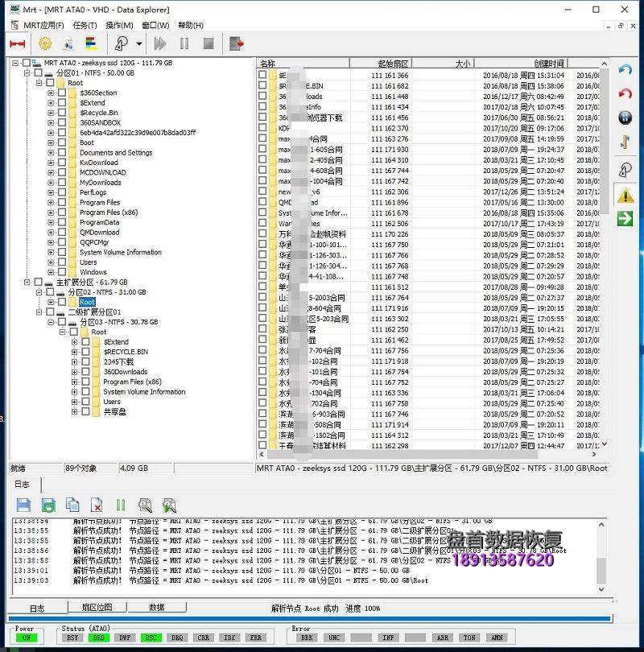
Task: Collapse the 分区01 - NTFS tree node
Action: click(x=27, y=74)
